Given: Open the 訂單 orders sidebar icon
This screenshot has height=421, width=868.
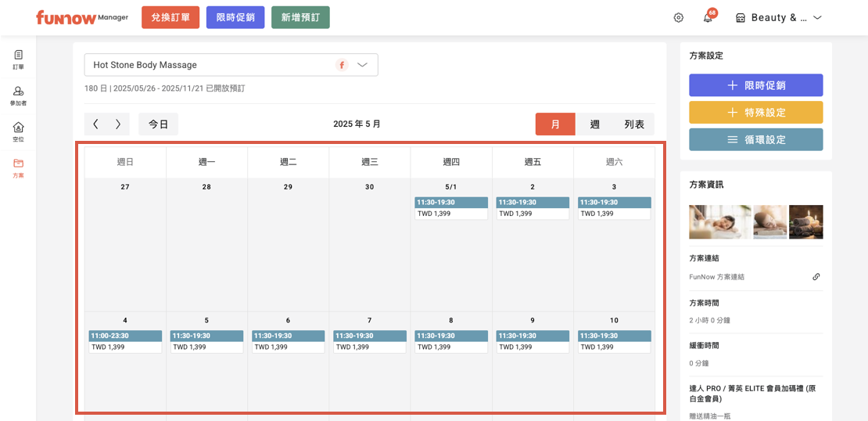Looking at the screenshot, I should [18, 59].
